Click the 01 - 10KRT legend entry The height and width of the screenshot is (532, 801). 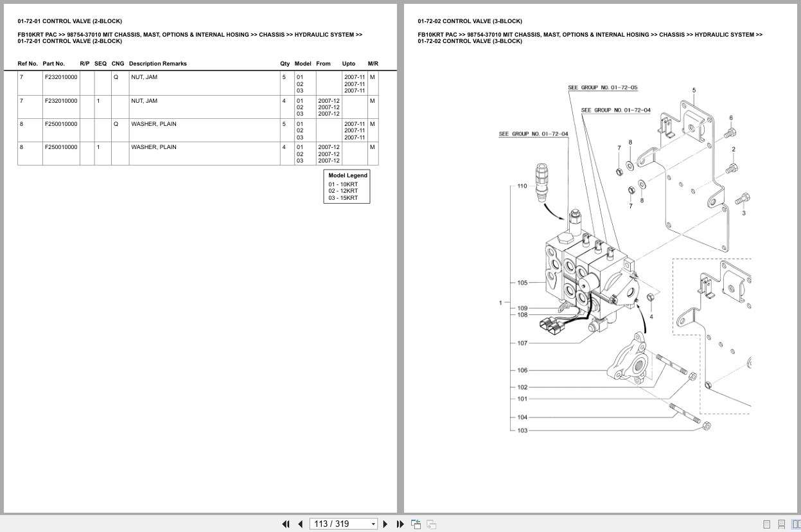343,184
